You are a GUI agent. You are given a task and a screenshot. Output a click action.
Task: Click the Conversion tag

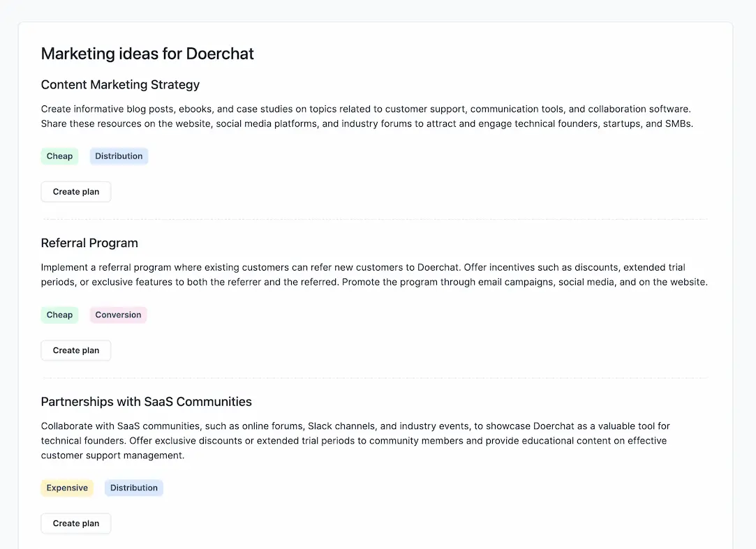tap(118, 315)
